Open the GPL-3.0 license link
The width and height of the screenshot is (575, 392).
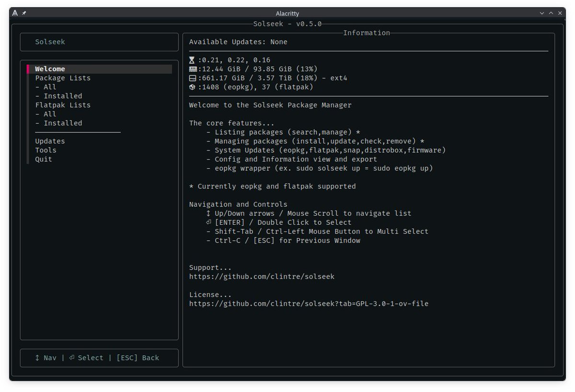click(x=309, y=303)
